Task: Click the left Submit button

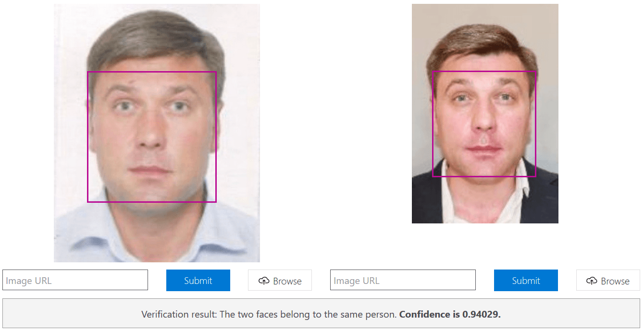Action: tap(198, 281)
